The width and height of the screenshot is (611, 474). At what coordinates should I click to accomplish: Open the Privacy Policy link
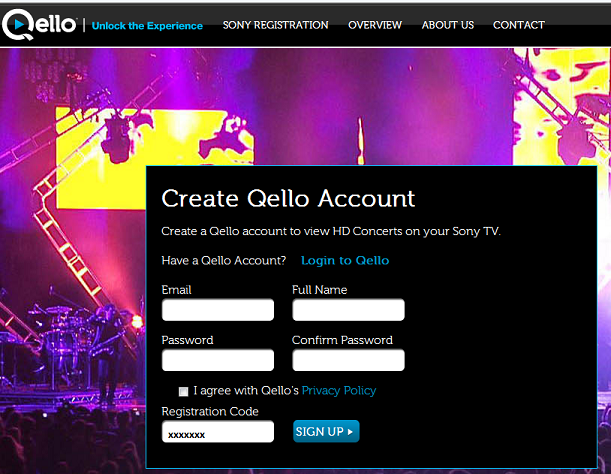pyautogui.click(x=339, y=391)
